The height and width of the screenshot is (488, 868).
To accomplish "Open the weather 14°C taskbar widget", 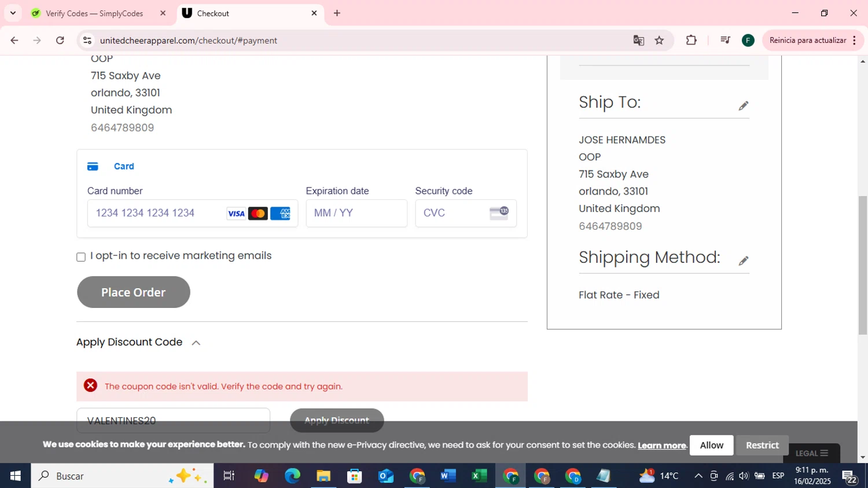I will [x=659, y=476].
